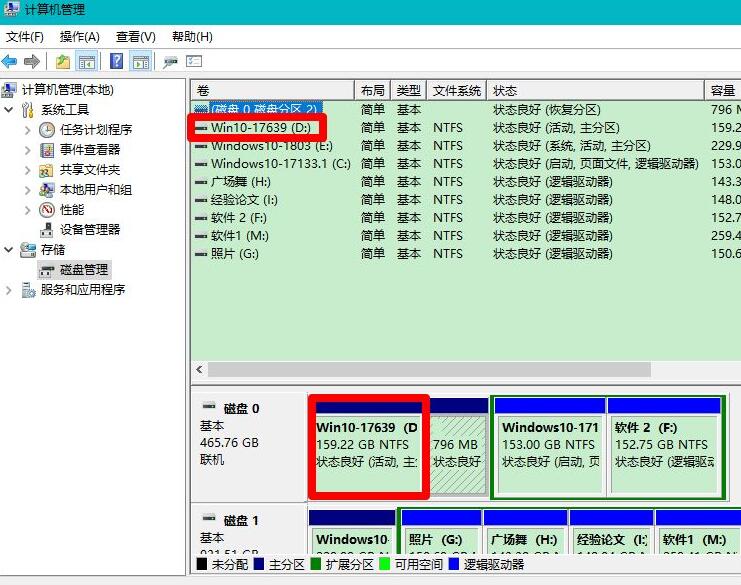Expand the 任务计划程序 node
The image size is (741, 585).
tap(27, 130)
